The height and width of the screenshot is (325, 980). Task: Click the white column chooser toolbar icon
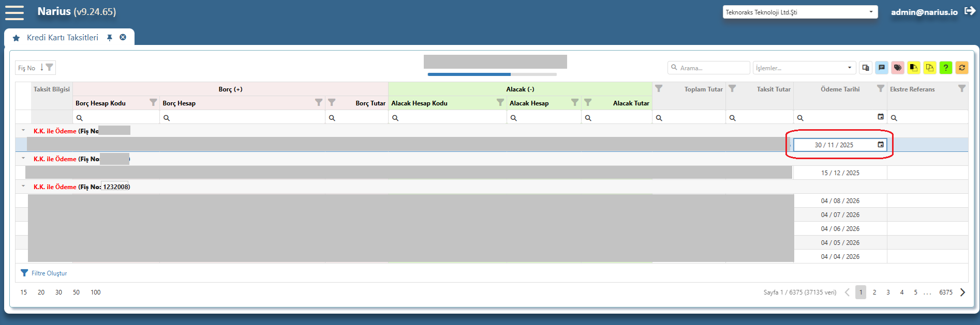point(866,68)
